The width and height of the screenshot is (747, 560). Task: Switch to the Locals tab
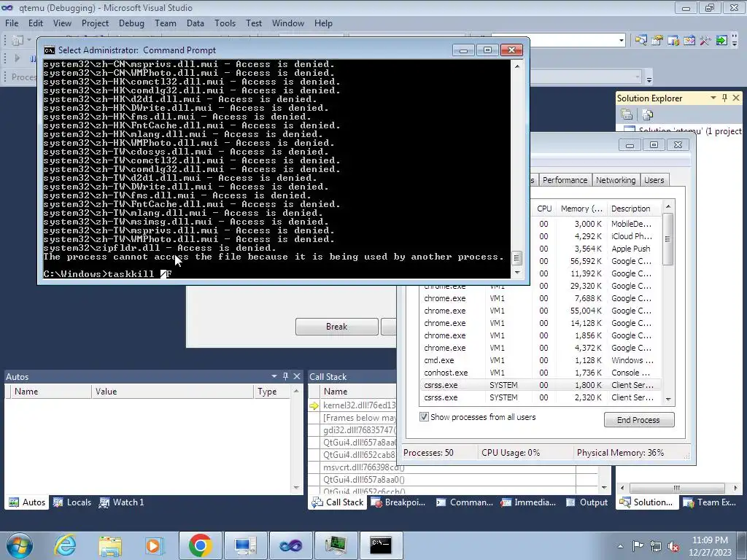[72, 502]
